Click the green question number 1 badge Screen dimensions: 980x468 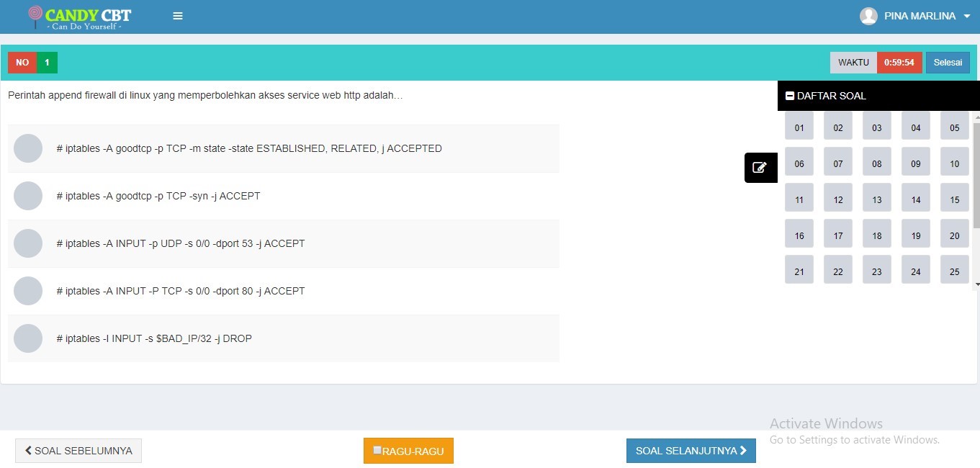47,63
